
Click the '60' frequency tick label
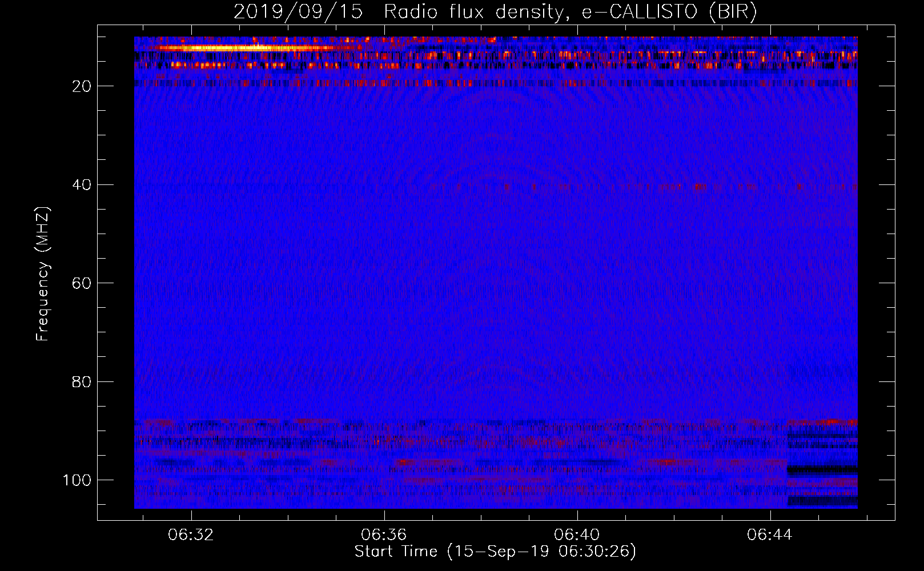82,283
